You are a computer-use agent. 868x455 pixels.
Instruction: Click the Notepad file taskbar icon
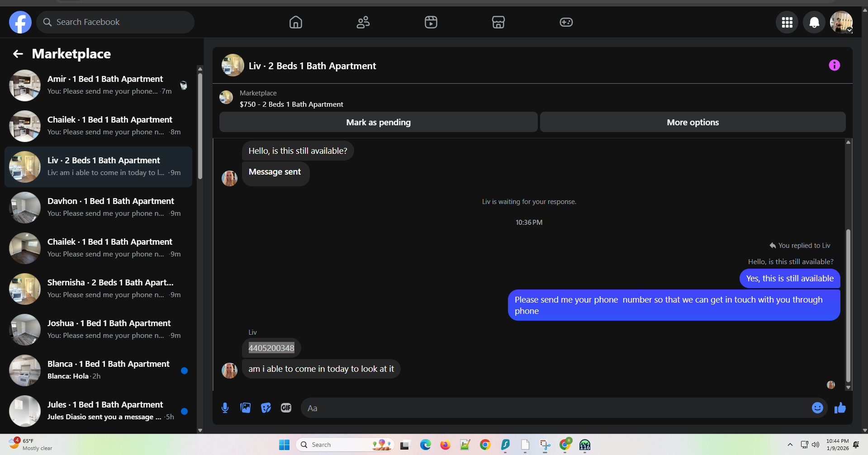click(525, 445)
